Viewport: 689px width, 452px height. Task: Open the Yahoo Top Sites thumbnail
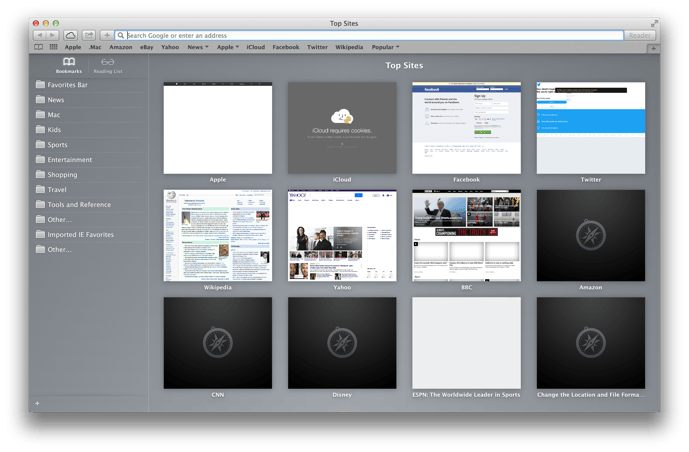342,235
